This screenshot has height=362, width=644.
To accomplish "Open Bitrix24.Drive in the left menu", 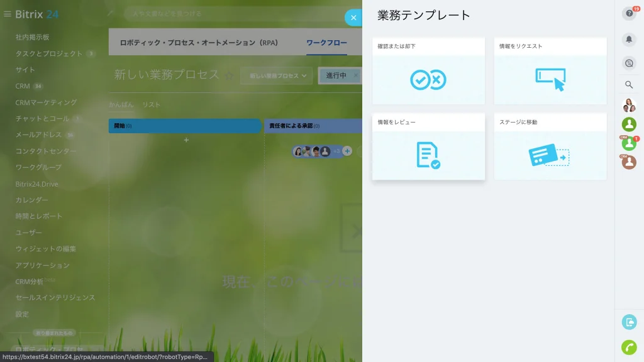I will pos(36,184).
